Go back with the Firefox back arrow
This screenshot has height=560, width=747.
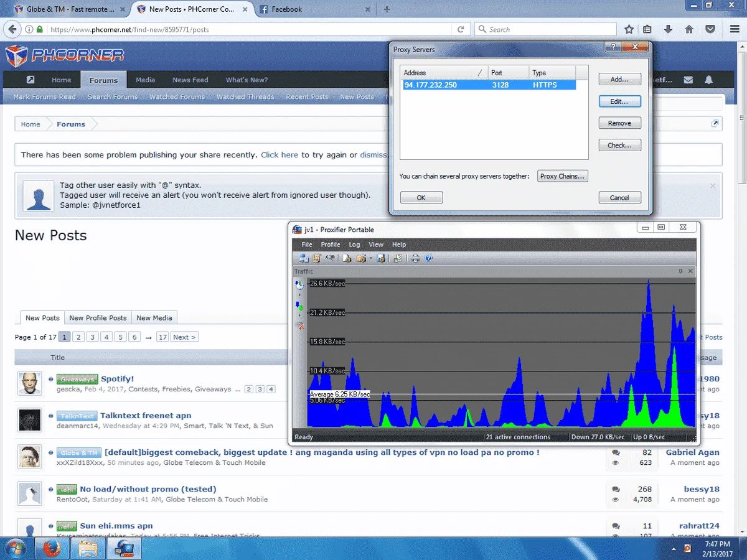(11, 29)
